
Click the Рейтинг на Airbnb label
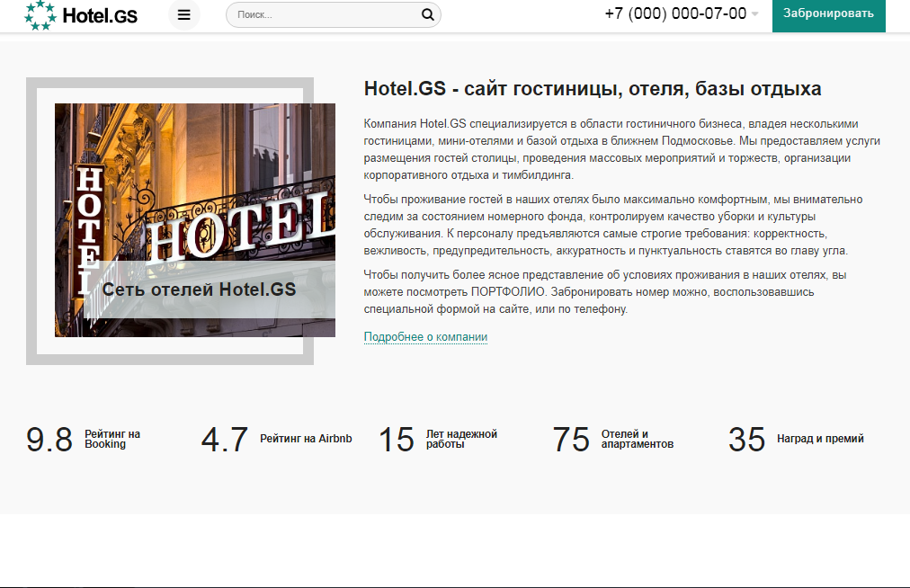click(306, 439)
